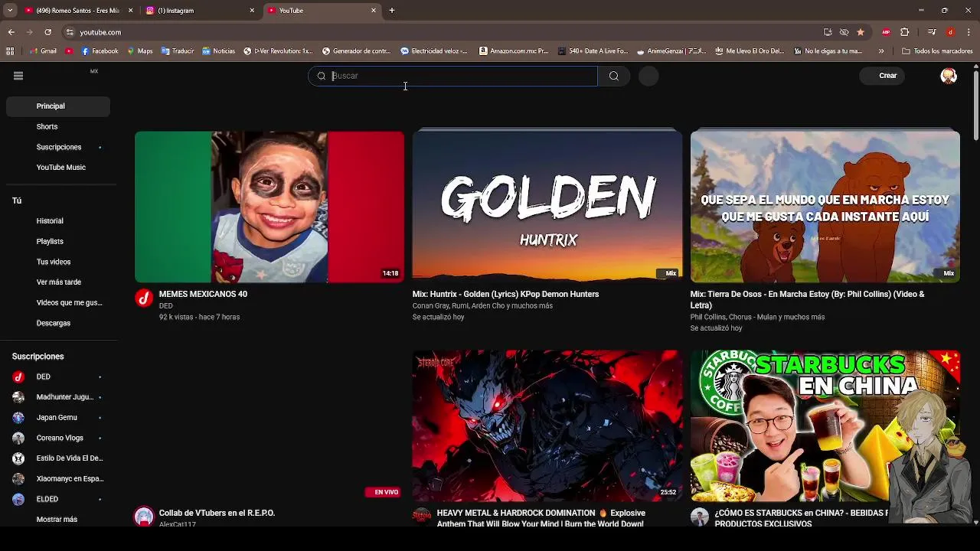Open the Coreano Vlogs subscription channel

click(58, 438)
